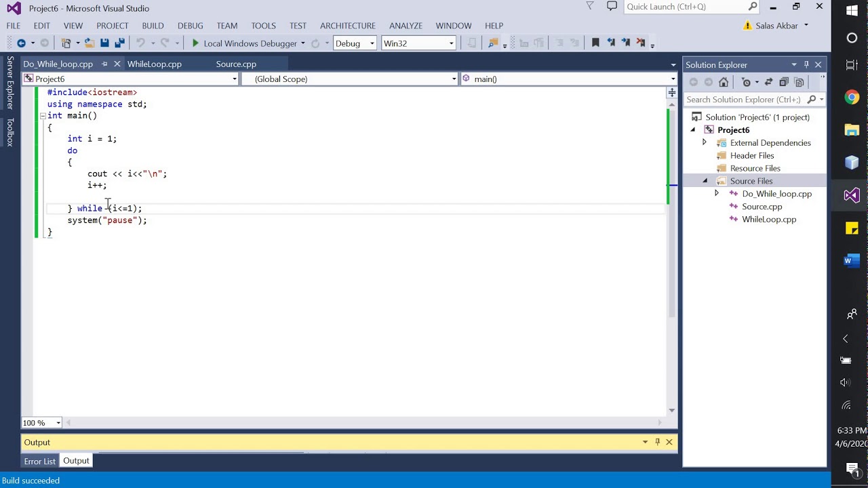Screen dimensions: 868x488
Task: Open the Toolbox side tab
Action: [x=9, y=132]
